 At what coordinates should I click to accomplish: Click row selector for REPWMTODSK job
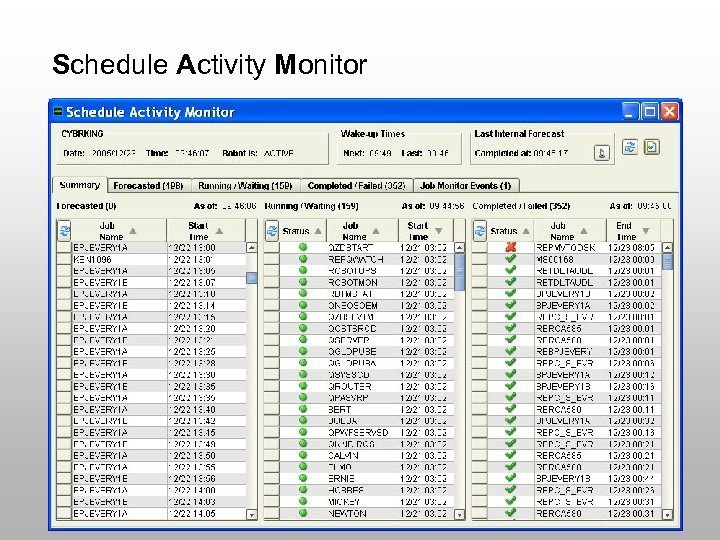(479, 247)
